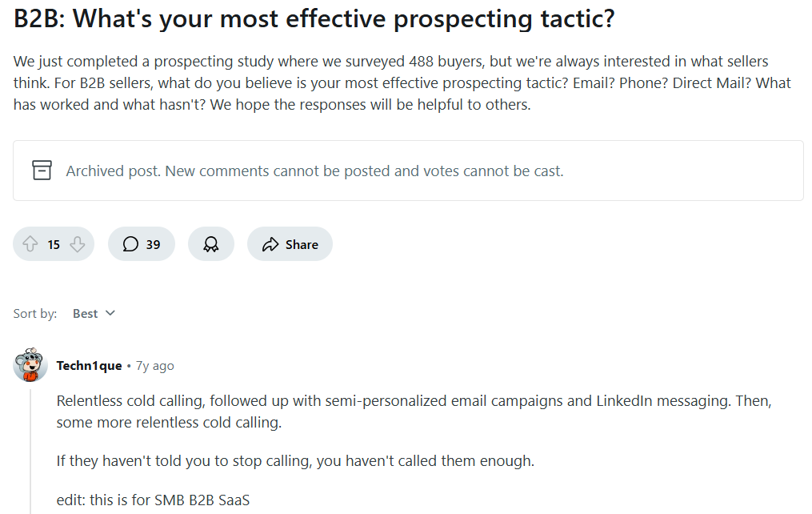The height and width of the screenshot is (514, 812).
Task: Open the 7y ago comment permalink
Action: coord(155,366)
